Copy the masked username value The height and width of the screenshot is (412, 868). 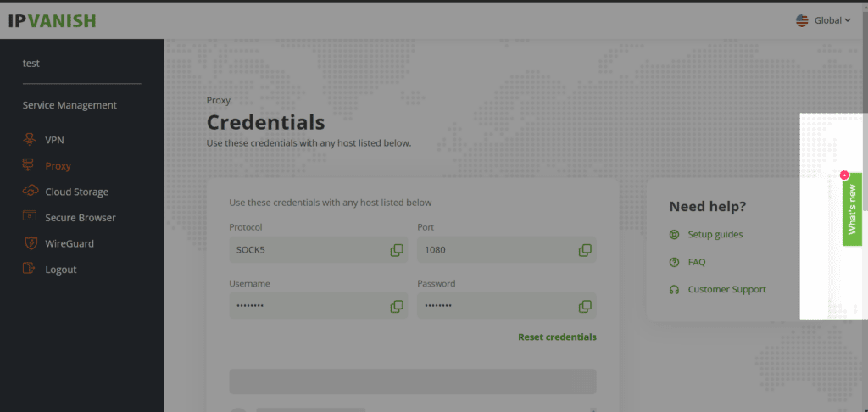(396, 306)
